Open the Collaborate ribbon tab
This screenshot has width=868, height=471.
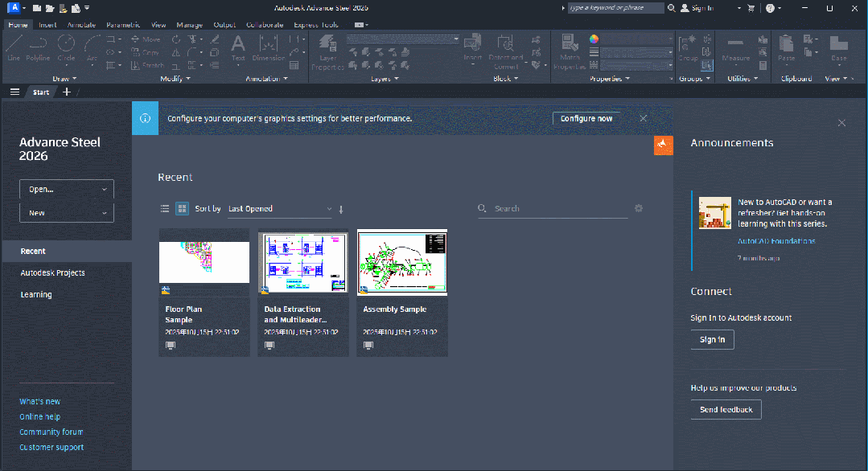coord(265,25)
